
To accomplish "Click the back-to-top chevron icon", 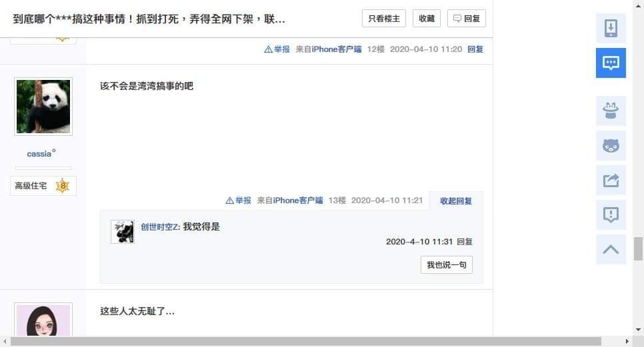I will click(x=611, y=249).
